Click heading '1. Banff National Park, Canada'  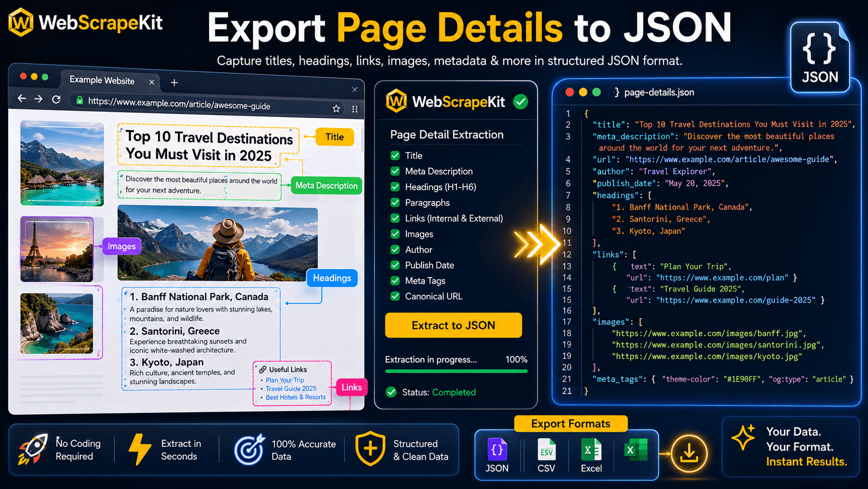199,297
